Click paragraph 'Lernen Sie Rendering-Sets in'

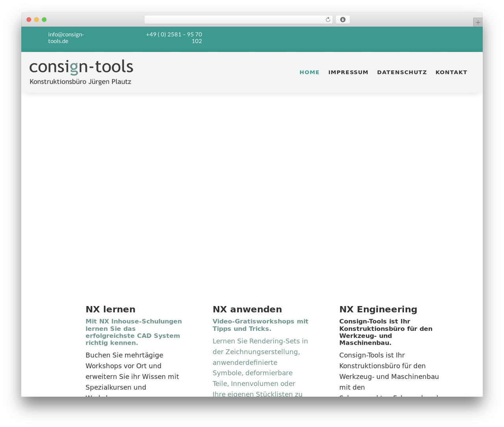260,367
